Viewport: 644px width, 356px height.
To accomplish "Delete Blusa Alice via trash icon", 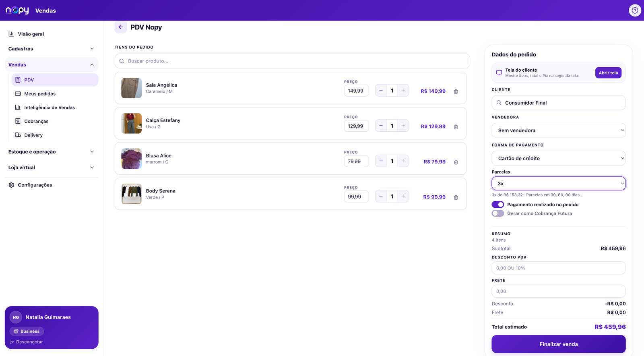I will (456, 162).
